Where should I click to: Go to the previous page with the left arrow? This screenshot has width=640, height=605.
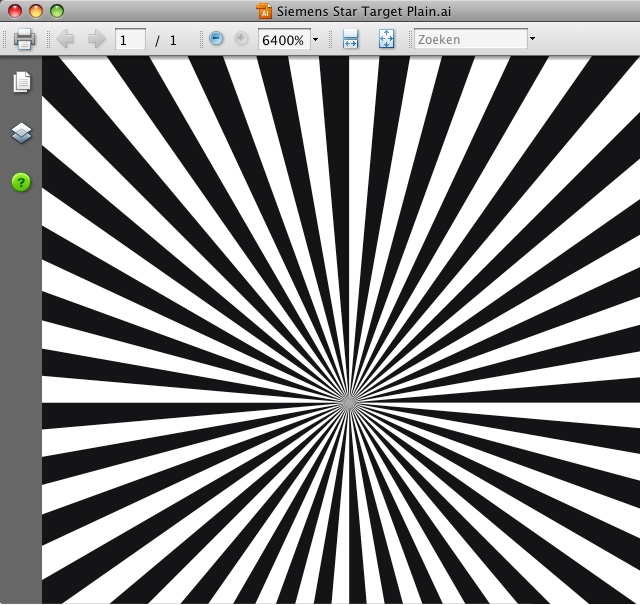[65, 40]
